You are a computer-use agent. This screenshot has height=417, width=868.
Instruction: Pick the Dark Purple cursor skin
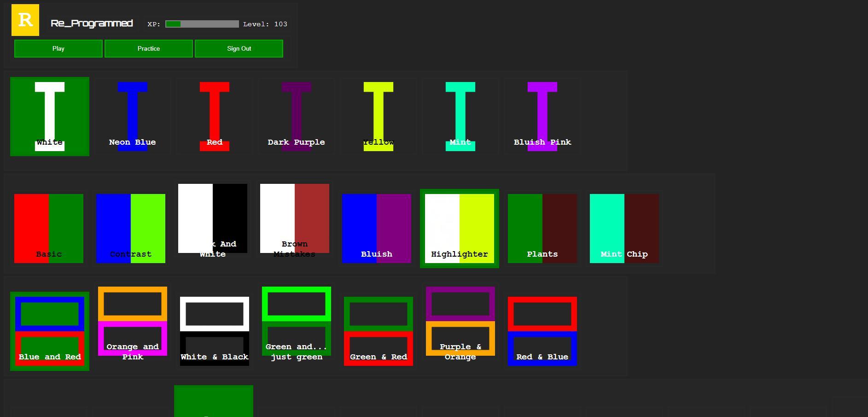296,116
